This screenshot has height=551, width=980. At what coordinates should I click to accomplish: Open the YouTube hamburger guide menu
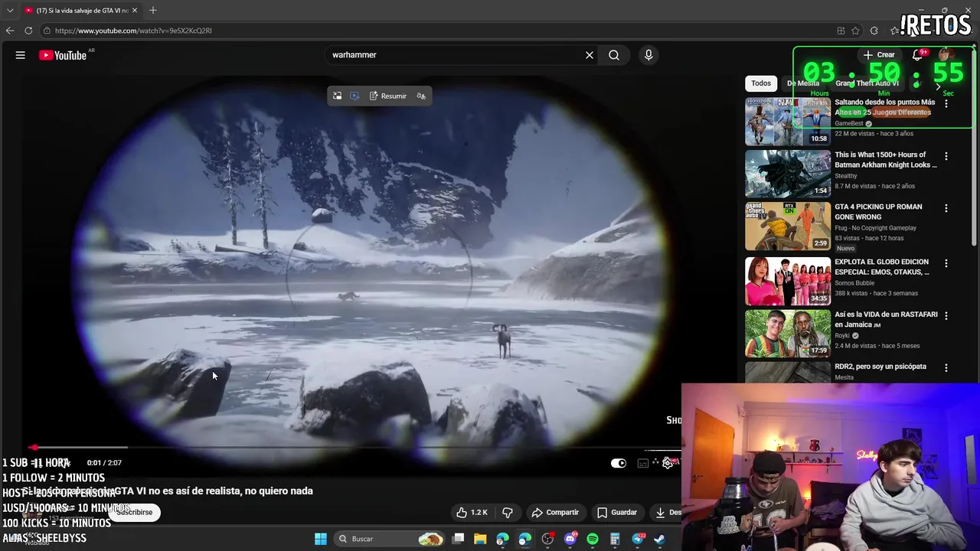[21, 55]
